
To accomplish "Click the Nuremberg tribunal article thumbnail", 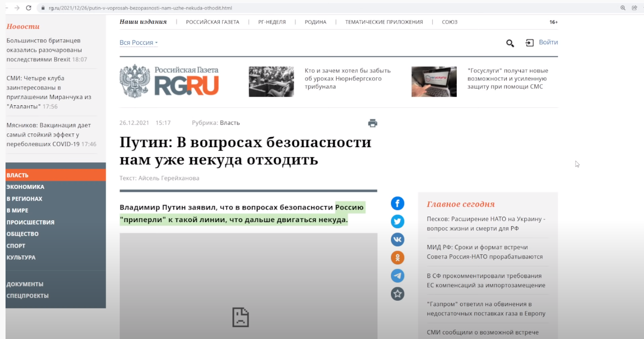I will 271,82.
